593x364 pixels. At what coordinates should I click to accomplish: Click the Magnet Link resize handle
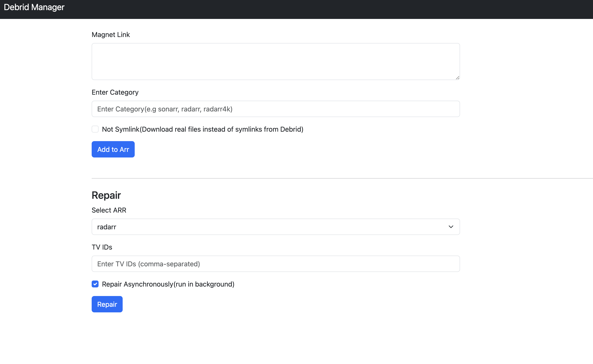457,77
